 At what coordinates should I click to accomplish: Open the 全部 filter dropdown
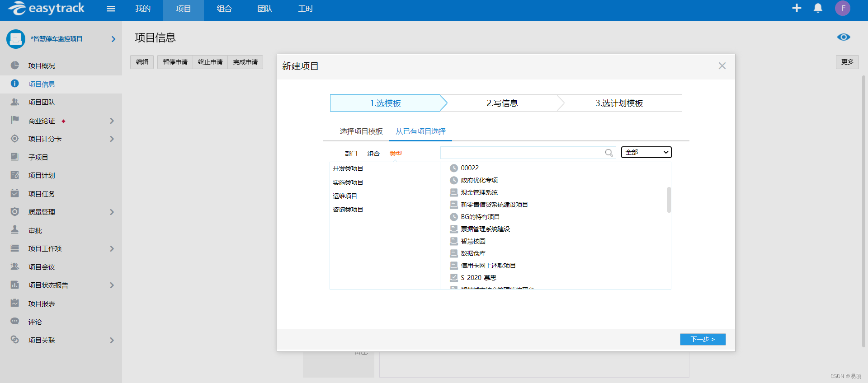coord(646,152)
